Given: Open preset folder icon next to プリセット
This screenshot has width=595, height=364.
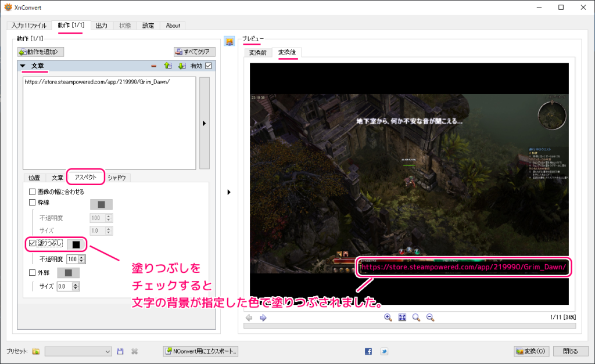Looking at the screenshot, I should 36,351.
